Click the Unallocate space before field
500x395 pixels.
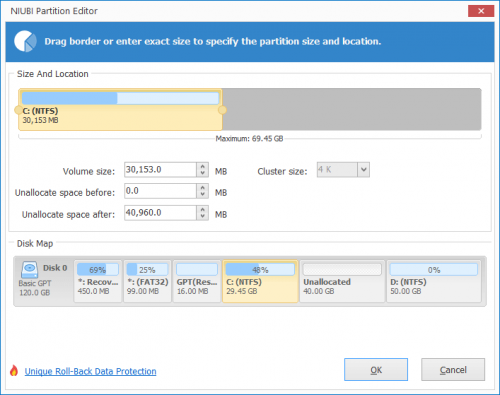(x=160, y=191)
